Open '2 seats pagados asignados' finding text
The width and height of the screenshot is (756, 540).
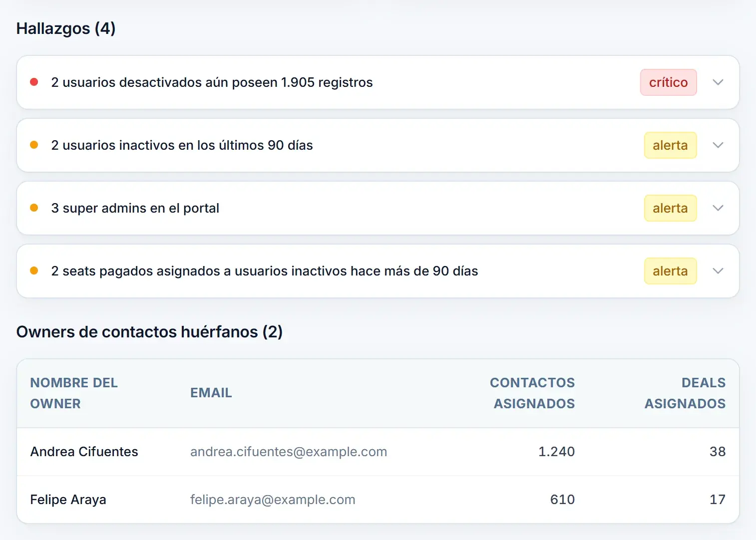(264, 271)
